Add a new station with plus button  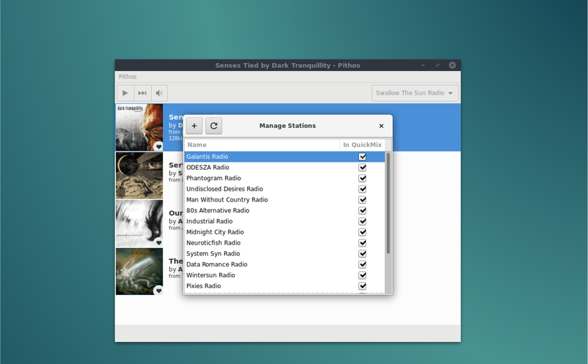point(194,126)
